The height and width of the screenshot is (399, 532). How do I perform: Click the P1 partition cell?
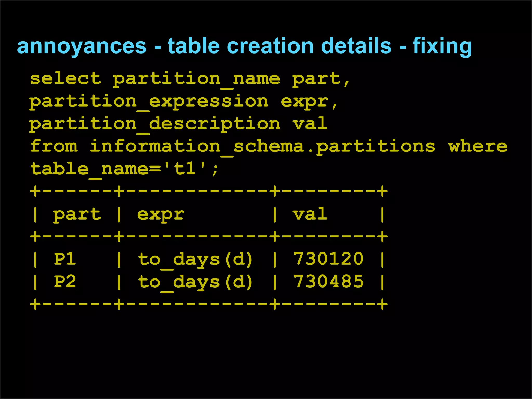click(65, 259)
